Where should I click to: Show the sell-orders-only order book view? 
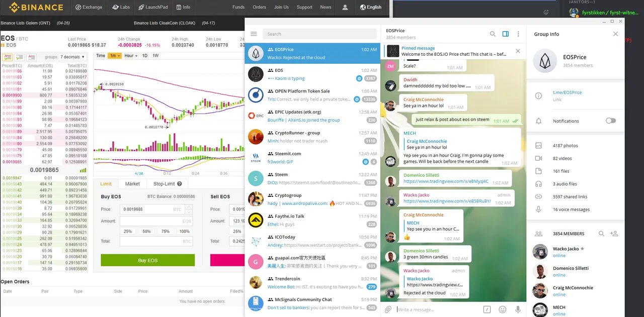click(32, 57)
